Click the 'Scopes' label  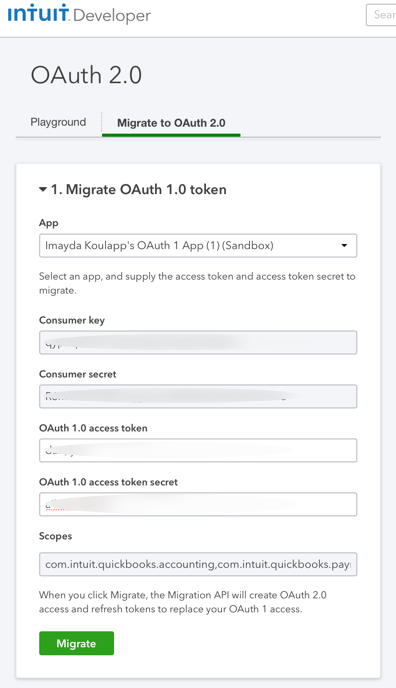pos(55,536)
